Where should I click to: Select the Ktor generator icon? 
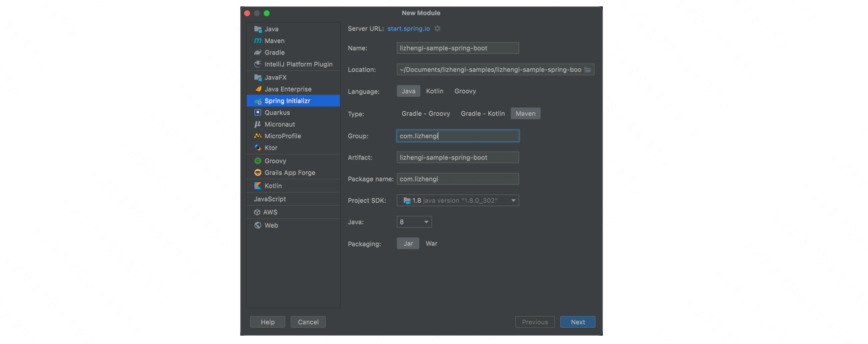tap(258, 148)
